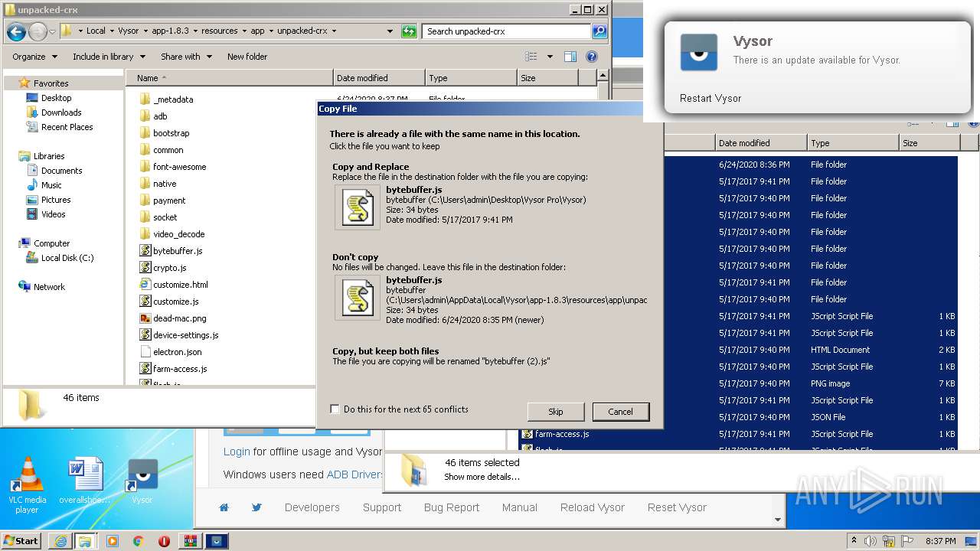This screenshot has height=551, width=980.
Task: Click the Vysor taskbar button
Action: tap(218, 541)
